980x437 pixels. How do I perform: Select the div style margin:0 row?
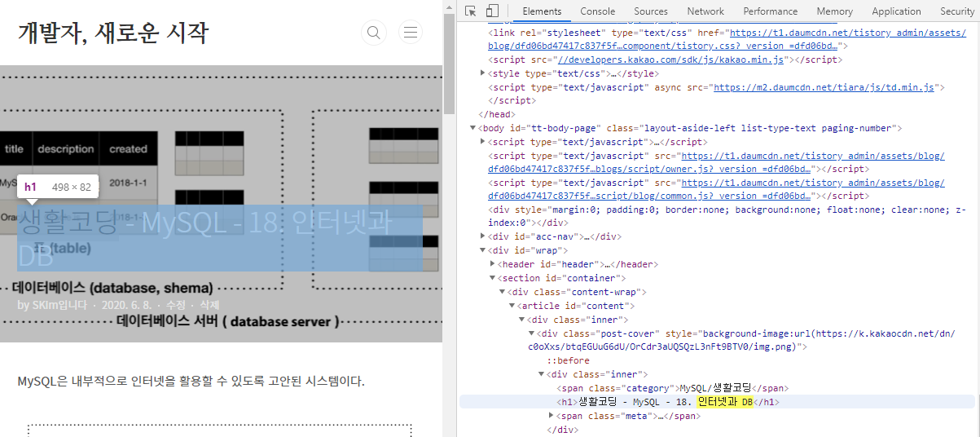[727, 216]
